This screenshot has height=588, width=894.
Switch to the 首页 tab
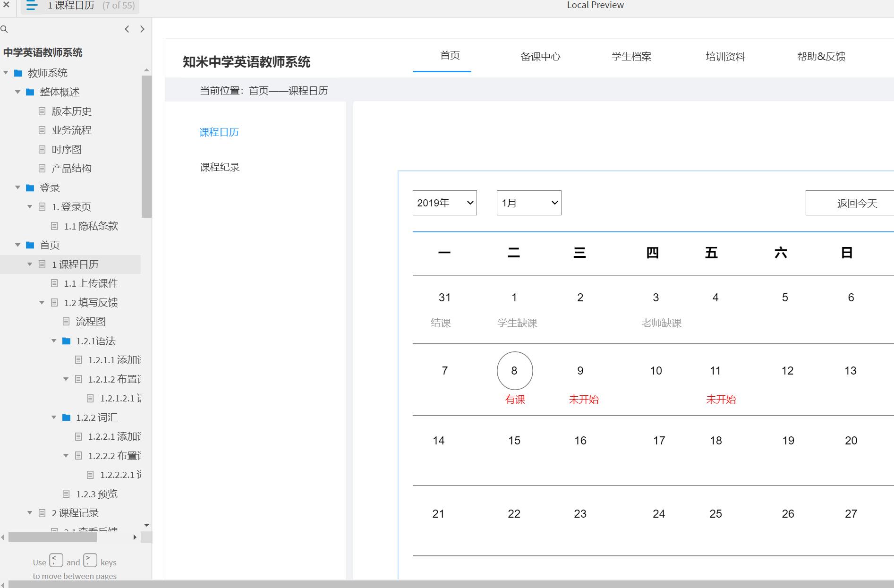click(450, 56)
